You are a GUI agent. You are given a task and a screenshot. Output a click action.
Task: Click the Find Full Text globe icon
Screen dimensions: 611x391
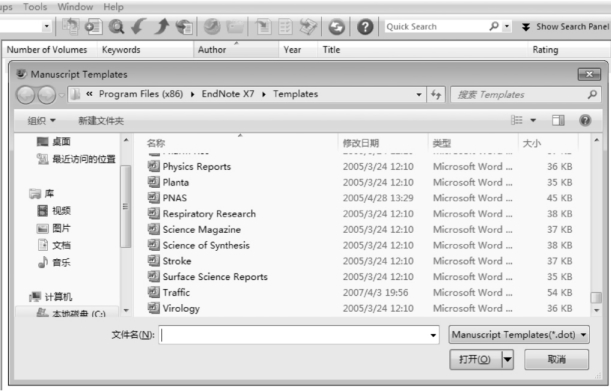click(x=184, y=27)
